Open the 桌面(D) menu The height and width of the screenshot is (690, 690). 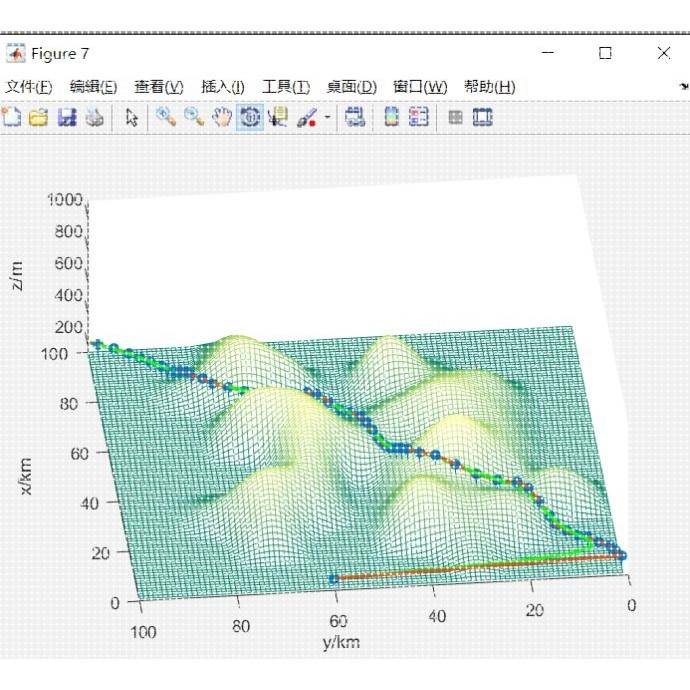click(x=352, y=87)
